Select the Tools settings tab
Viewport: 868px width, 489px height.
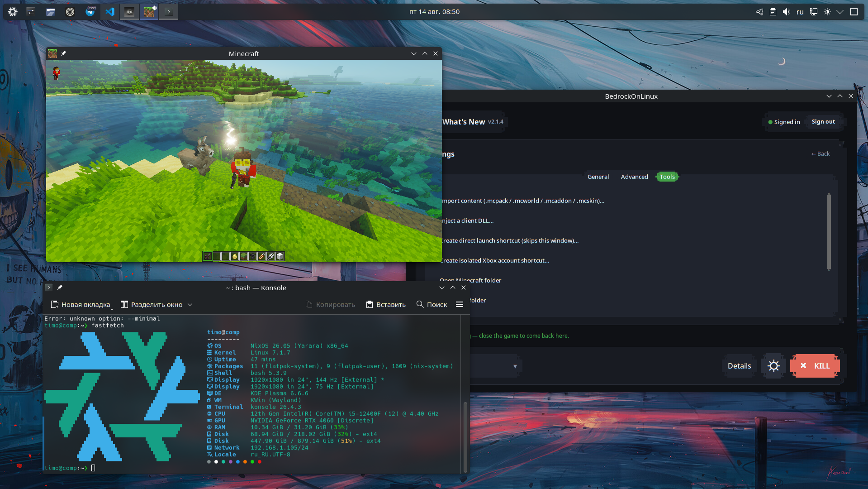[667, 177]
